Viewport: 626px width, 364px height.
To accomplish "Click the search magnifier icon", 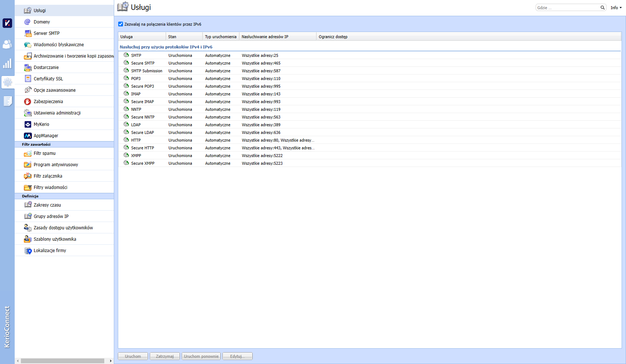I will pyautogui.click(x=603, y=8).
